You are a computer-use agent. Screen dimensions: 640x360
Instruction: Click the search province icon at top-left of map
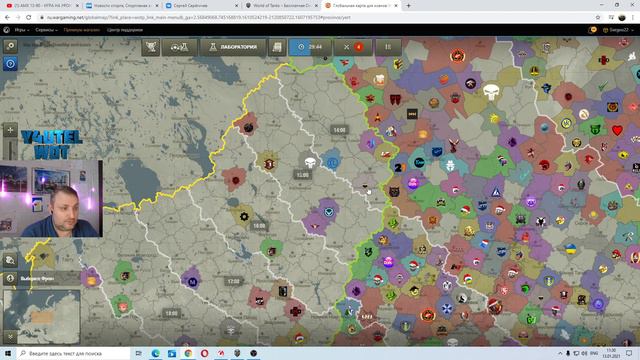click(x=10, y=46)
